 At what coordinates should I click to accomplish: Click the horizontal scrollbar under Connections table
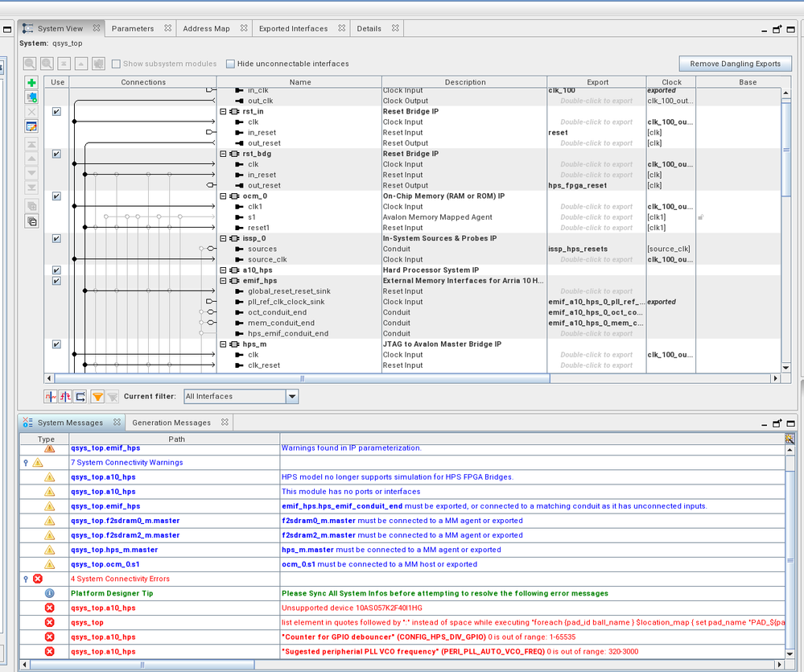[x=302, y=378]
